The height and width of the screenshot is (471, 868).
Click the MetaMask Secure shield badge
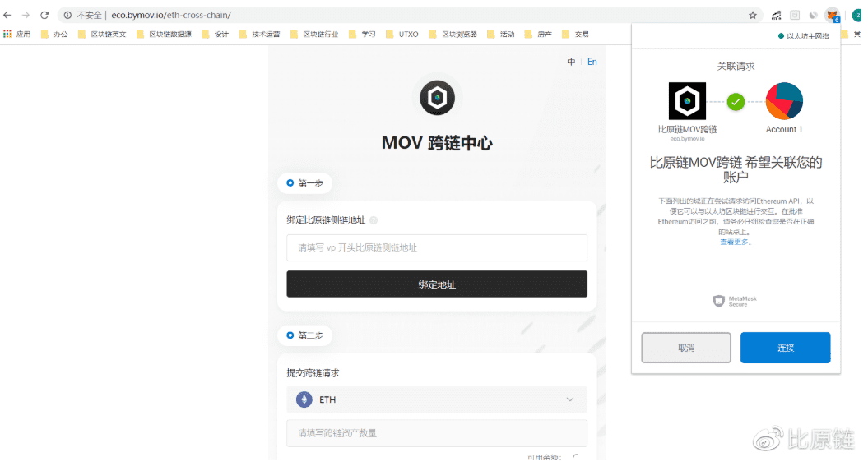tap(735, 302)
